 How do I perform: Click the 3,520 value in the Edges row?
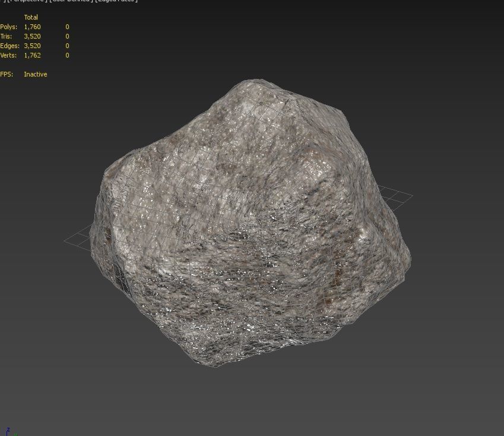pyautogui.click(x=33, y=46)
